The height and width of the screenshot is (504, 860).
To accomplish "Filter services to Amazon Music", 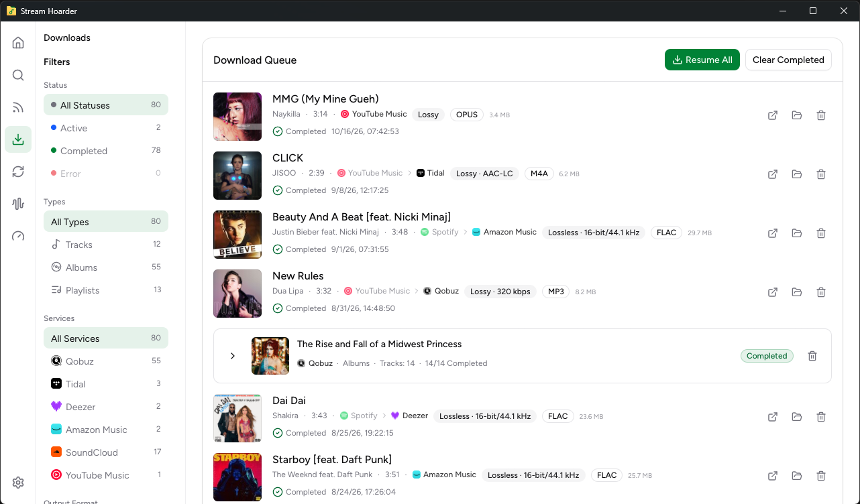I will tap(106, 429).
